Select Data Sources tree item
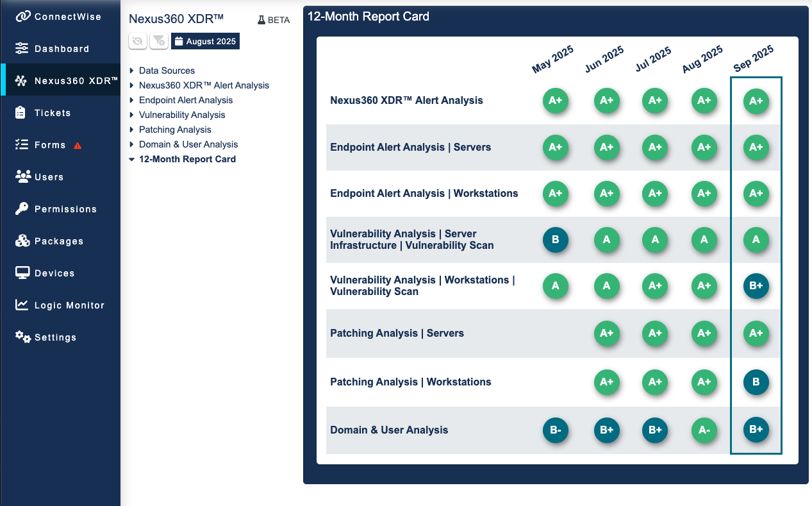812x506 pixels. 167,71
